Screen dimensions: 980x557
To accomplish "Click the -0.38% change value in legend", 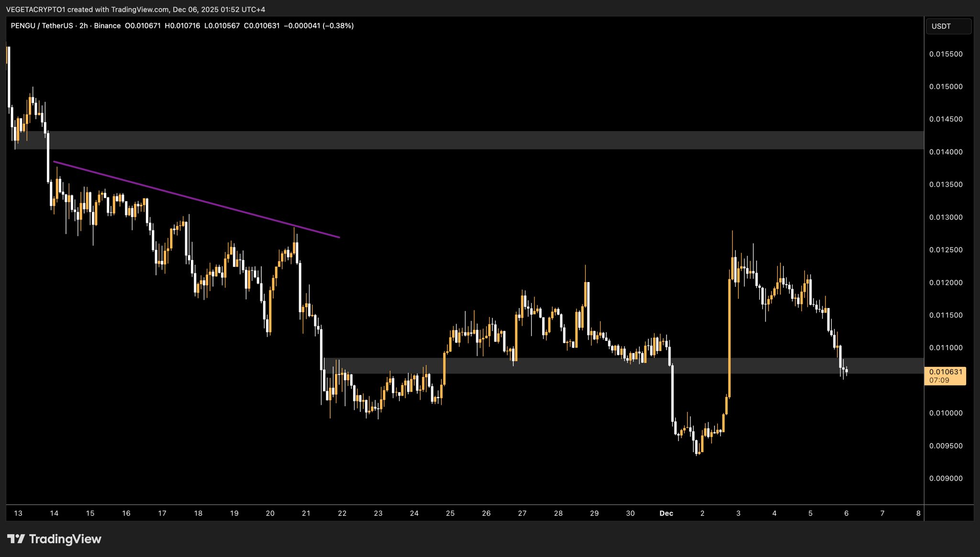I will (x=338, y=26).
